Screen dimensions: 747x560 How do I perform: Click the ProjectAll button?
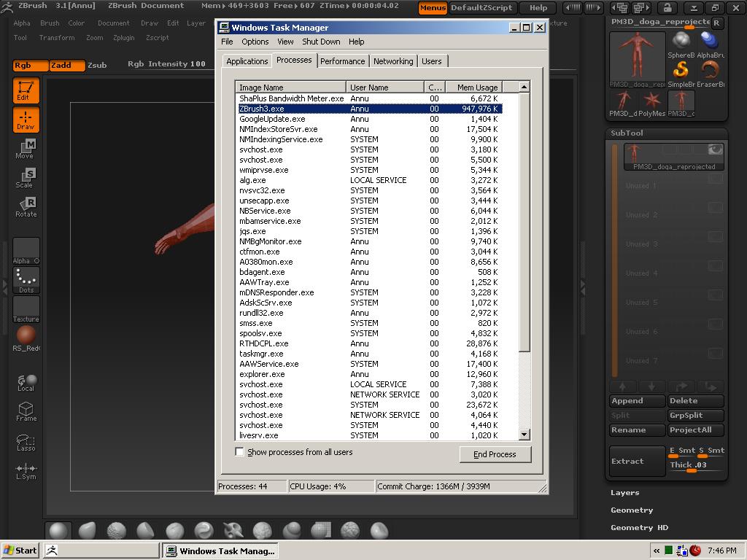point(695,430)
